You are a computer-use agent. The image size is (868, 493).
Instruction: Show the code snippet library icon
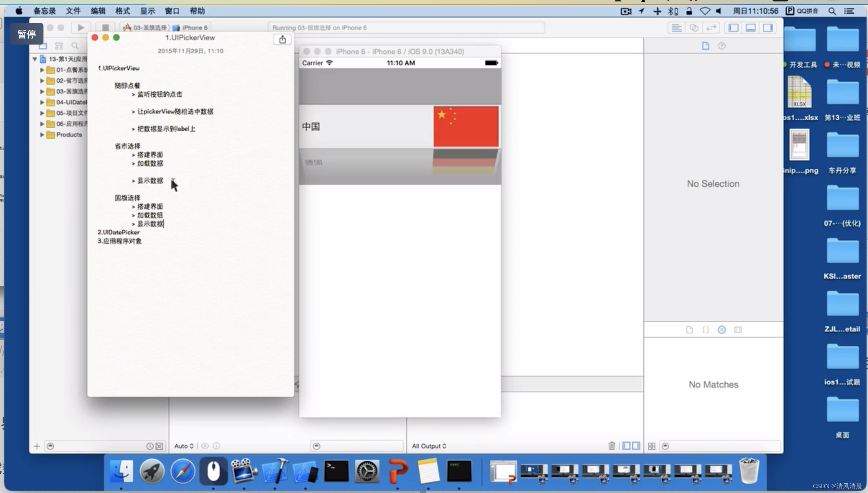tap(705, 330)
